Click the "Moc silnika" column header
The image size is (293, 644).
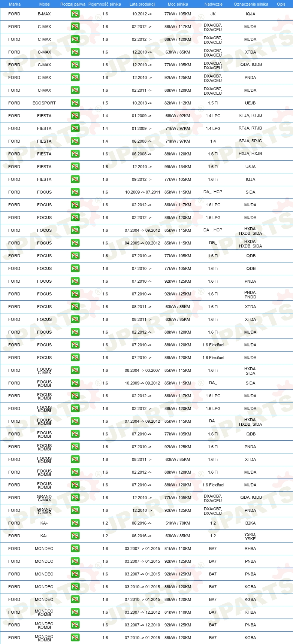pos(178,4)
